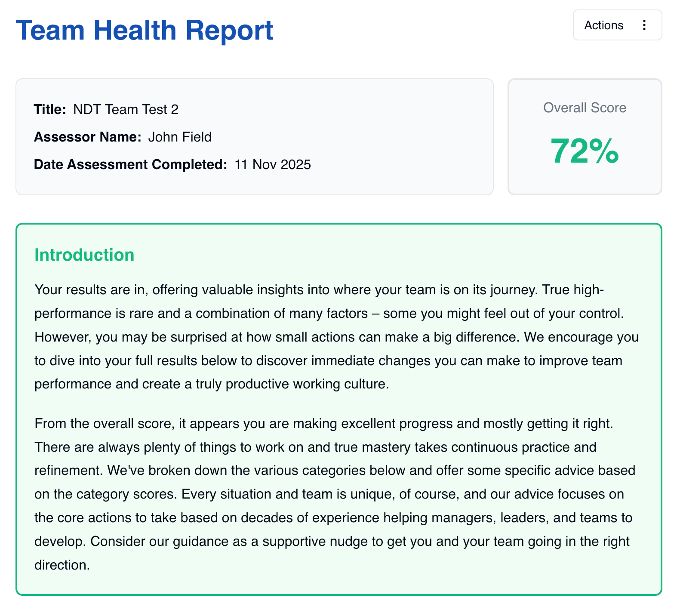
Task: Click the words 'True high-' in the first paragraph
Action: tap(573, 290)
